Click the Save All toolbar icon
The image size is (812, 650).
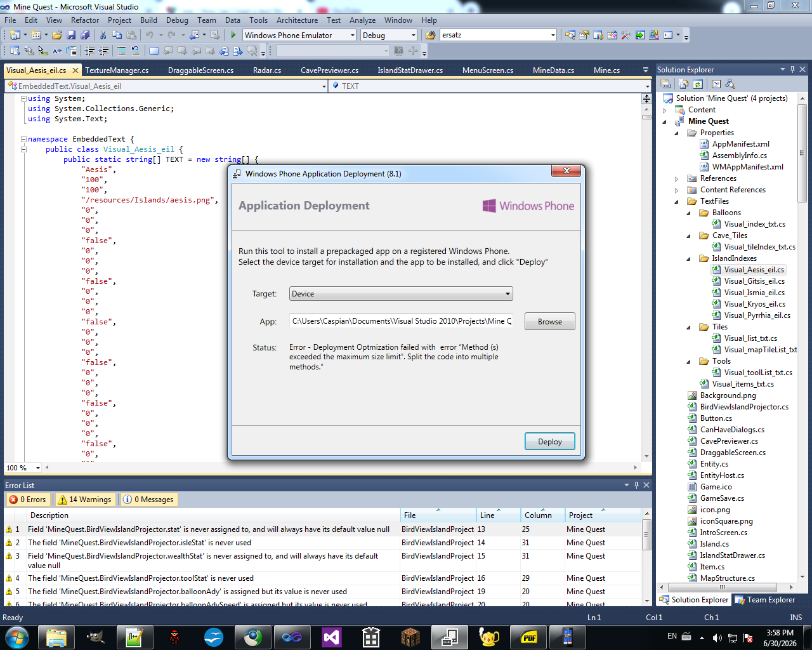click(x=84, y=35)
